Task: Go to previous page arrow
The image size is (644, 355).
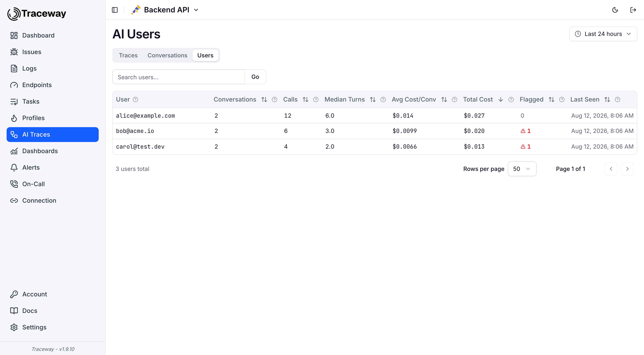Action: point(611,169)
